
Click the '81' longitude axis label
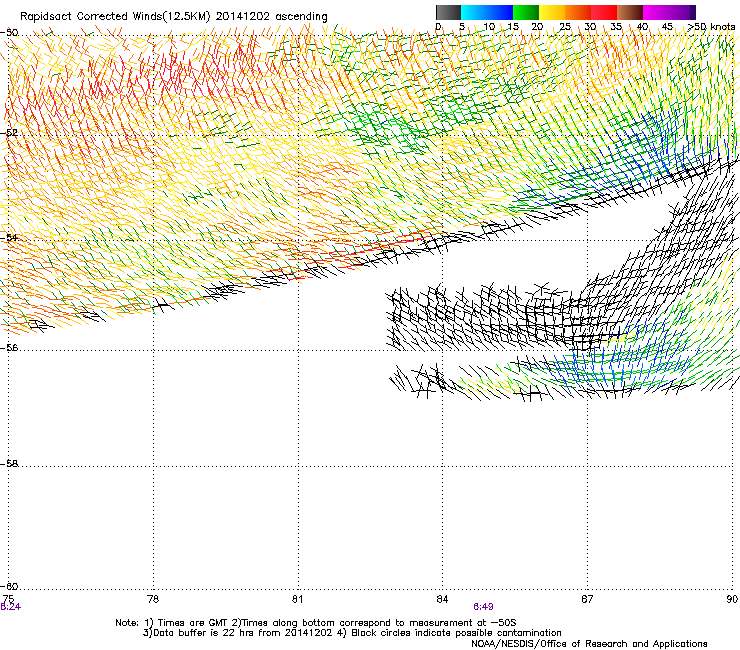(297, 599)
